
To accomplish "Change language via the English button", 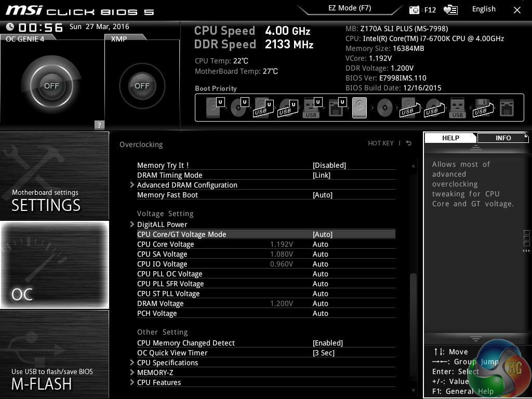I will (x=484, y=9).
